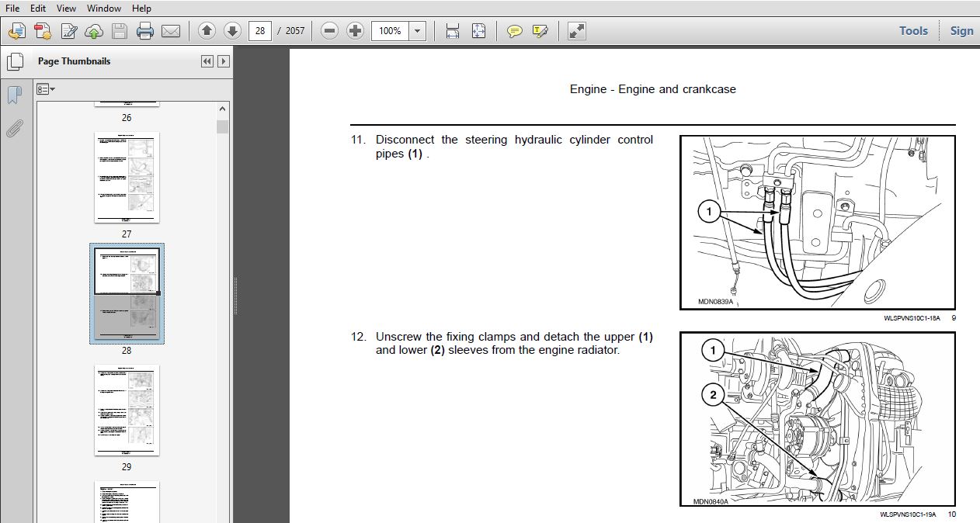The image size is (980, 523).
Task: Select the Highlight Text tool
Action: 540,31
